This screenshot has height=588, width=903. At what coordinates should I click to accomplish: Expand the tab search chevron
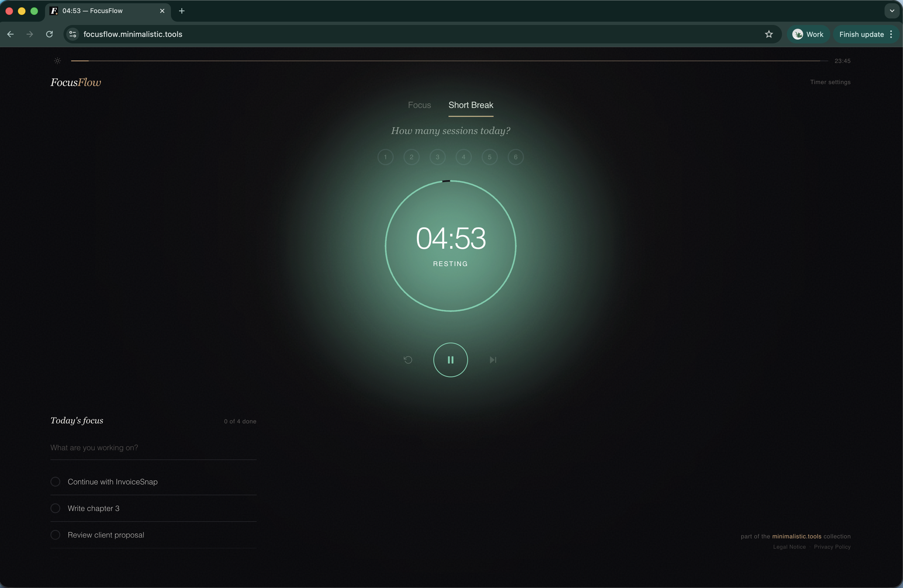[x=892, y=11]
